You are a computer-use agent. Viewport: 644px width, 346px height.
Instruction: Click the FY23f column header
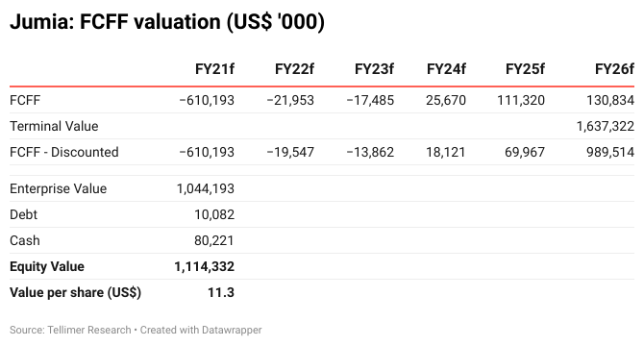click(x=374, y=69)
